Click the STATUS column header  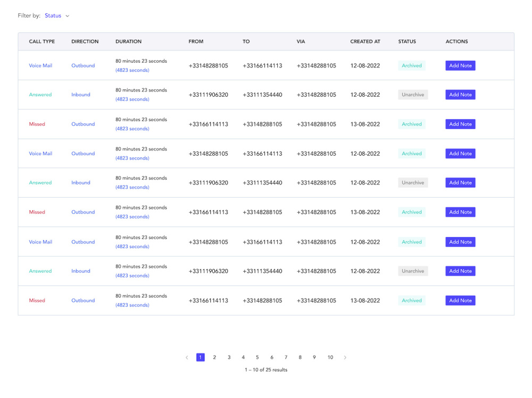(x=407, y=41)
